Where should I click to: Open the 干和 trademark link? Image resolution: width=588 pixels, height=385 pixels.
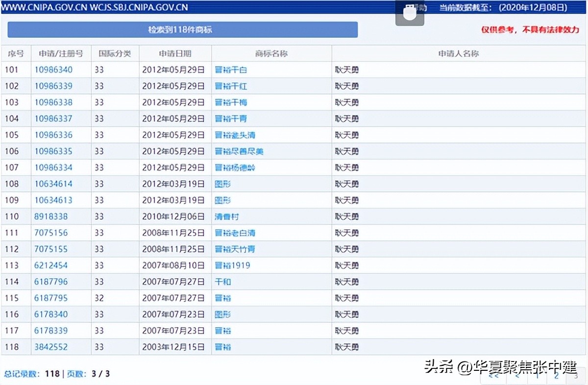coord(223,281)
